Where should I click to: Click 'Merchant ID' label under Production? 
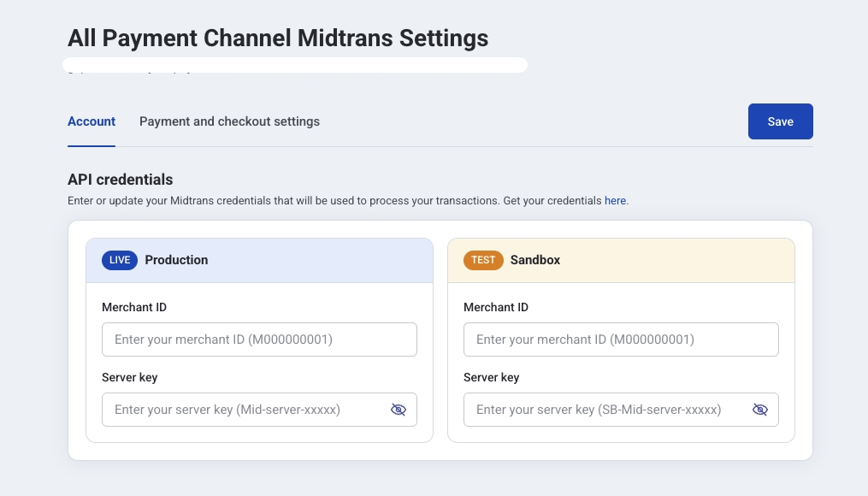tap(134, 307)
